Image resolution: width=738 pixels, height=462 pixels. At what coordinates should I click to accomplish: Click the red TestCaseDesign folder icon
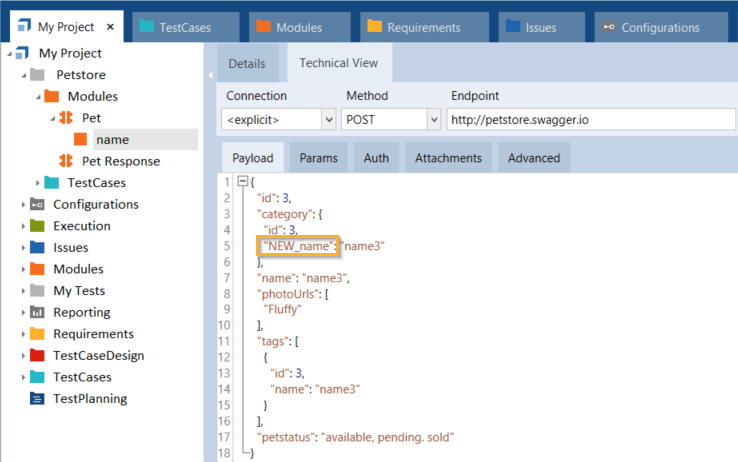click(x=37, y=356)
